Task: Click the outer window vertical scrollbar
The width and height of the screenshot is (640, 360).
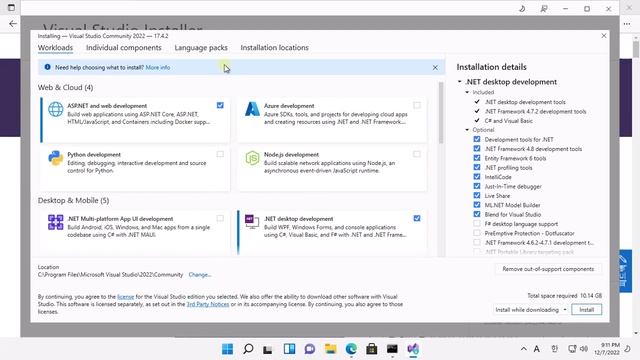Action: pyautogui.click(x=636, y=49)
